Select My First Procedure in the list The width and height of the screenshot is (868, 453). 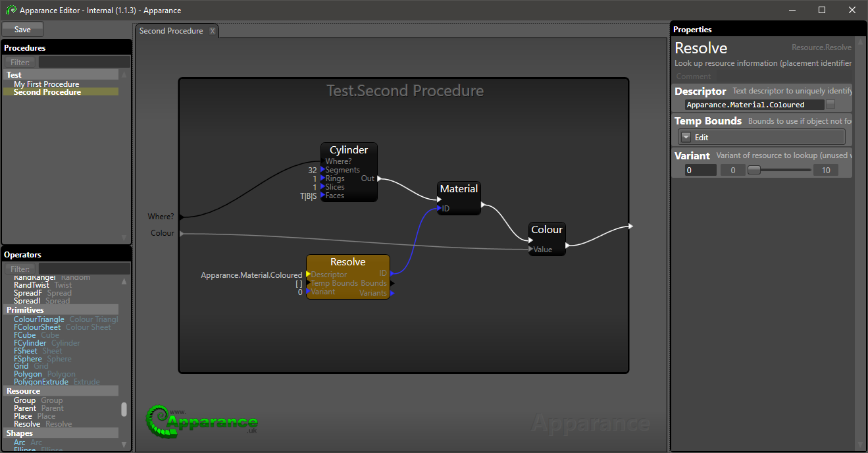(46, 84)
